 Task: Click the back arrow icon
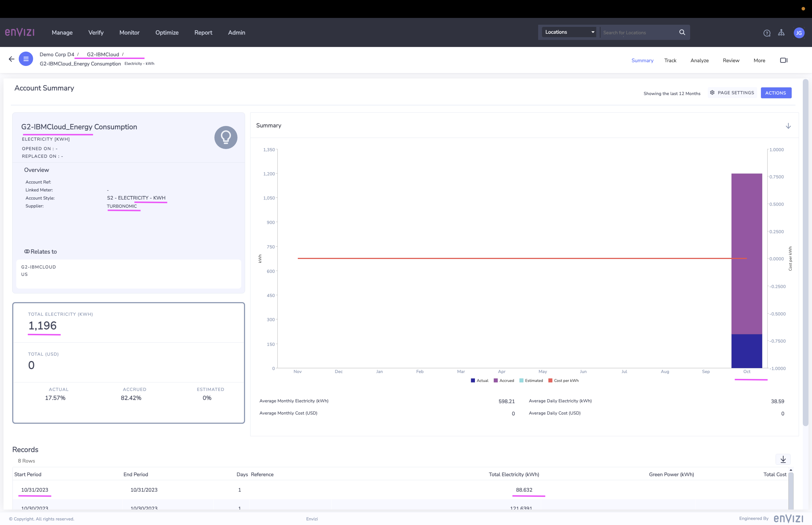pos(12,59)
